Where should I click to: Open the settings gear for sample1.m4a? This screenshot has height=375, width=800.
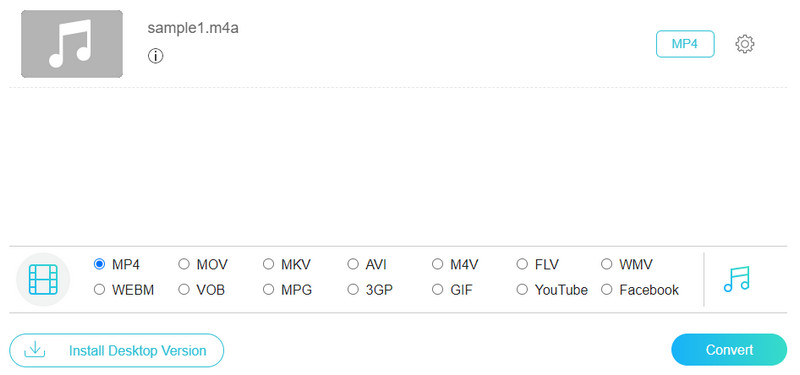(744, 44)
